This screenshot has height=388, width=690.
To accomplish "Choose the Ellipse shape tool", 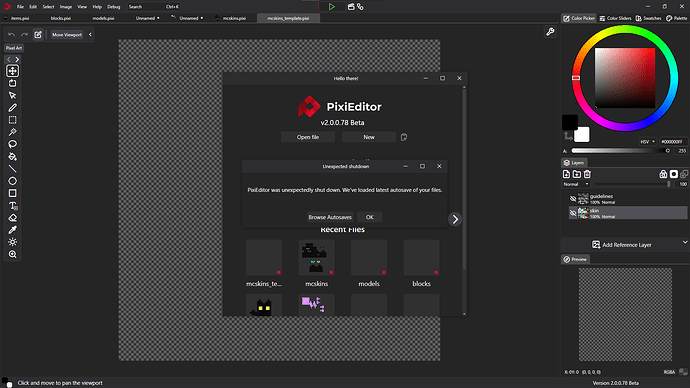I will pyautogui.click(x=12, y=181).
